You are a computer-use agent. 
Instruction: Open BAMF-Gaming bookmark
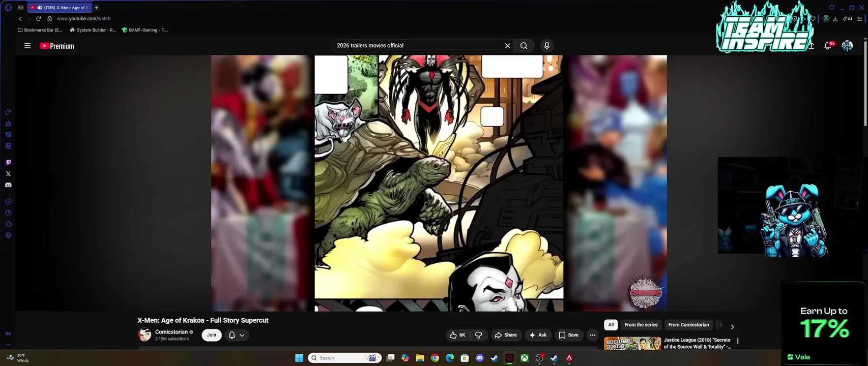(144, 30)
